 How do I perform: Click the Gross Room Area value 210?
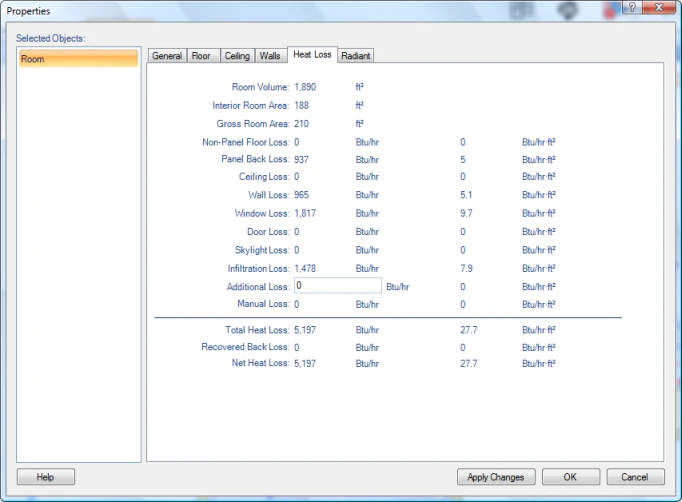click(301, 124)
